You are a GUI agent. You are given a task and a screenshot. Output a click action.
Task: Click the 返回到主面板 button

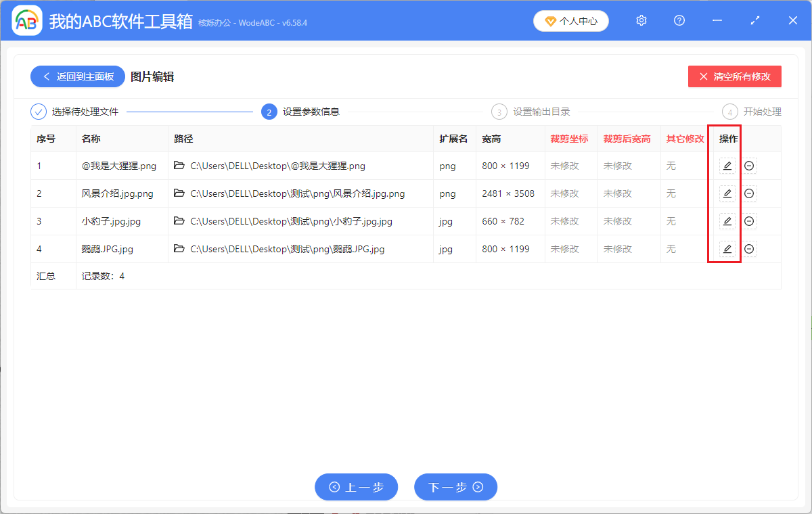pos(77,76)
